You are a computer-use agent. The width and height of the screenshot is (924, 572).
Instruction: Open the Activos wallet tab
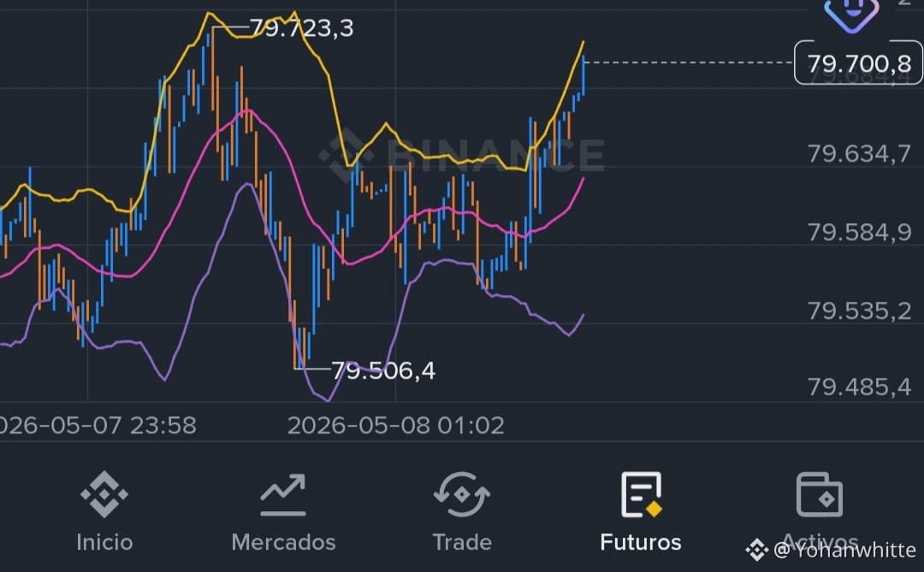click(819, 512)
